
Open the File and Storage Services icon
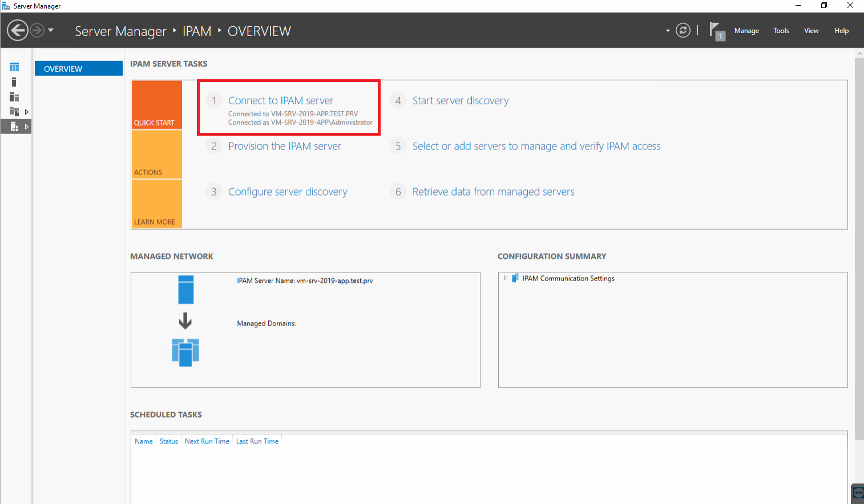pos(14,112)
